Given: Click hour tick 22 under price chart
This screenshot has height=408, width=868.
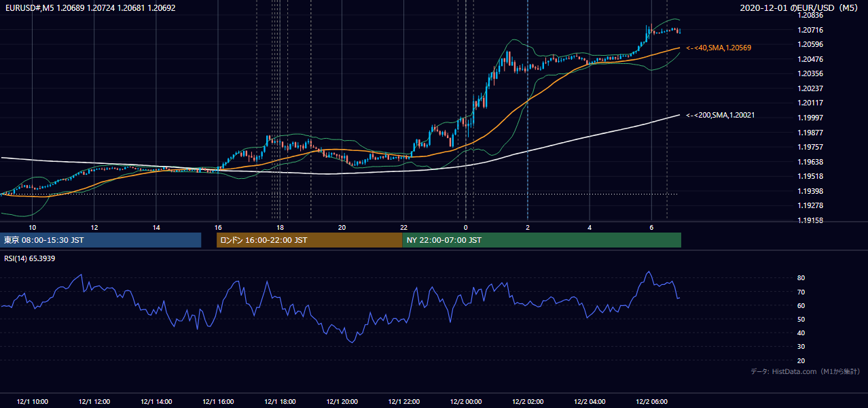Looking at the screenshot, I should (403, 227).
